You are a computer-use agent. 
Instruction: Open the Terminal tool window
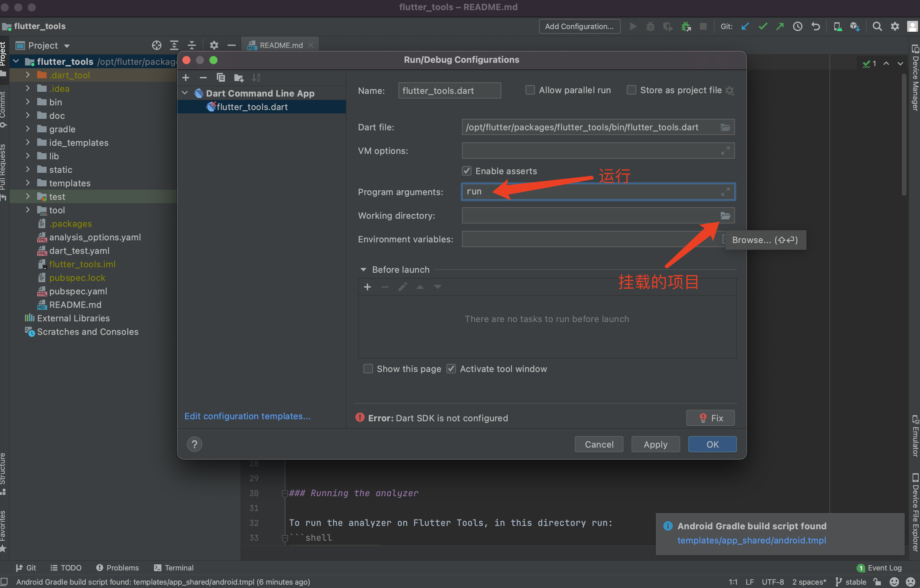(x=174, y=568)
